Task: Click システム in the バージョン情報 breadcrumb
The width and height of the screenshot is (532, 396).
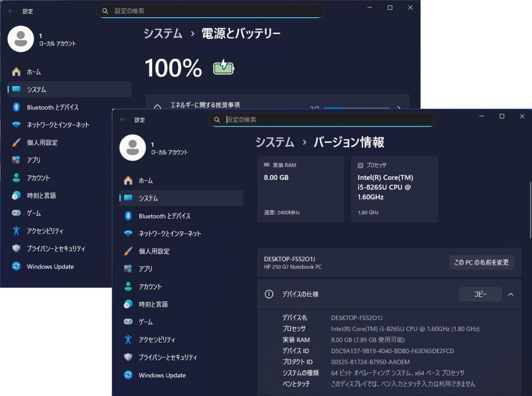Action: pos(274,142)
